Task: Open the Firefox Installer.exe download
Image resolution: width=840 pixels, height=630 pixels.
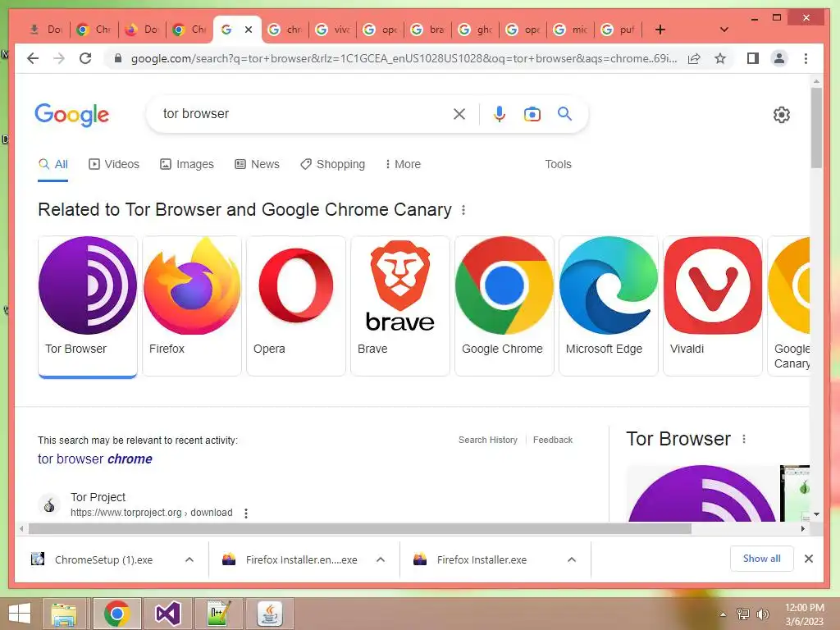Action: coord(471,559)
